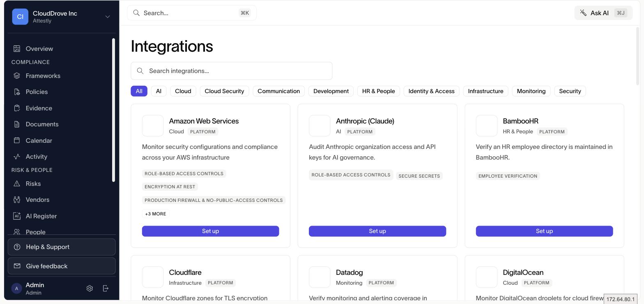
Task: Click the Cloudflare card title
Action: 185,272
